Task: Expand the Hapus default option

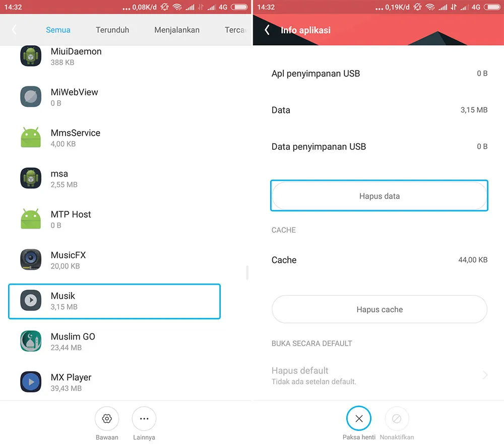Action: (379, 374)
